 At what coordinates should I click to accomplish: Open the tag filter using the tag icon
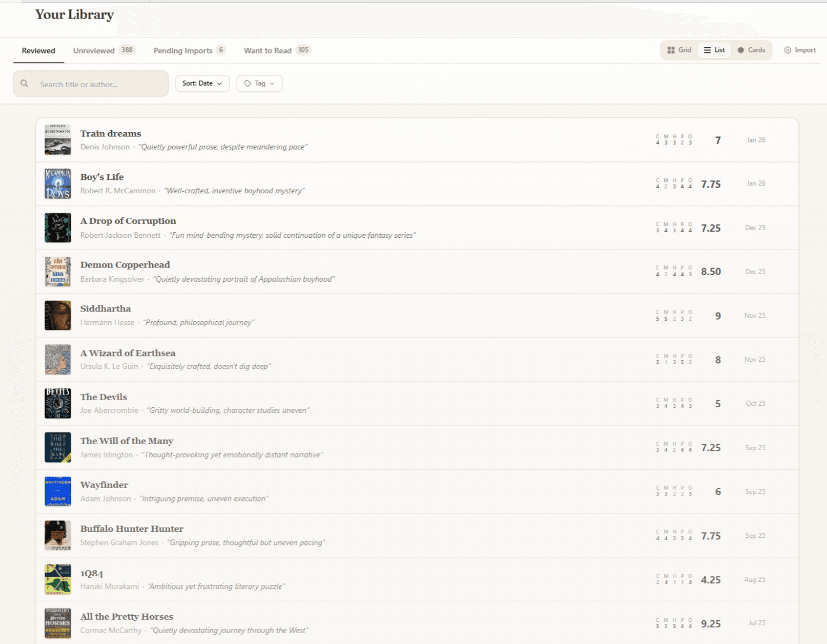pyautogui.click(x=249, y=83)
